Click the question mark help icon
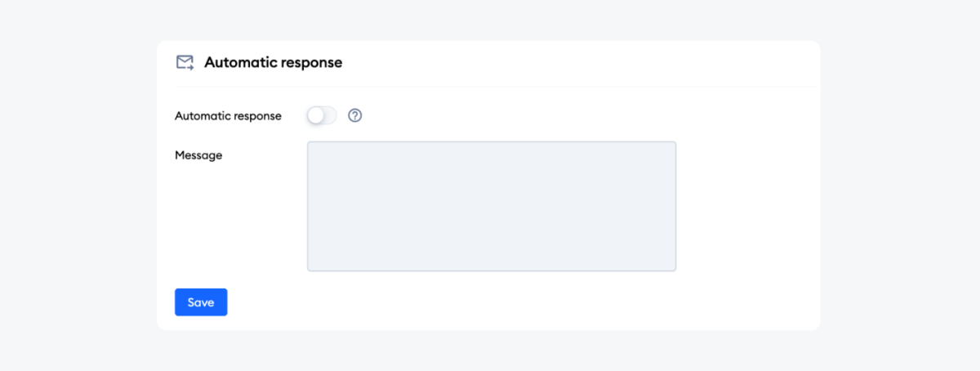Viewport: 980px width, 371px height. [354, 116]
